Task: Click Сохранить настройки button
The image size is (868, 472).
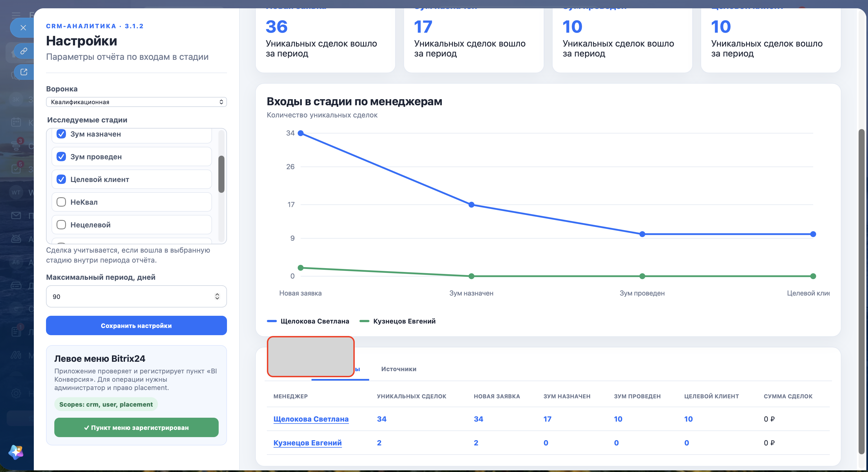Action: 136,325
